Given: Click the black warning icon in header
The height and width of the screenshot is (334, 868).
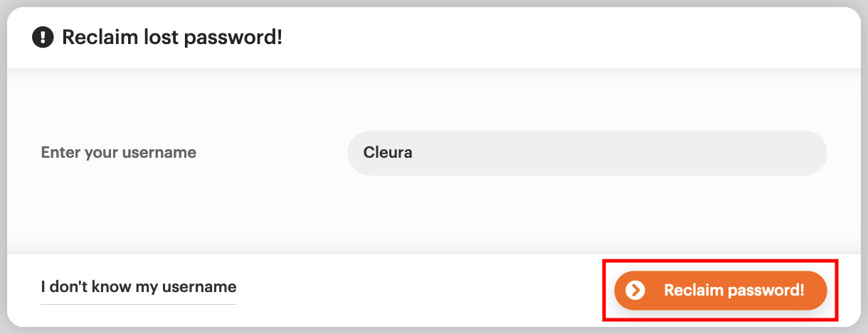Looking at the screenshot, I should pyautogui.click(x=43, y=37).
